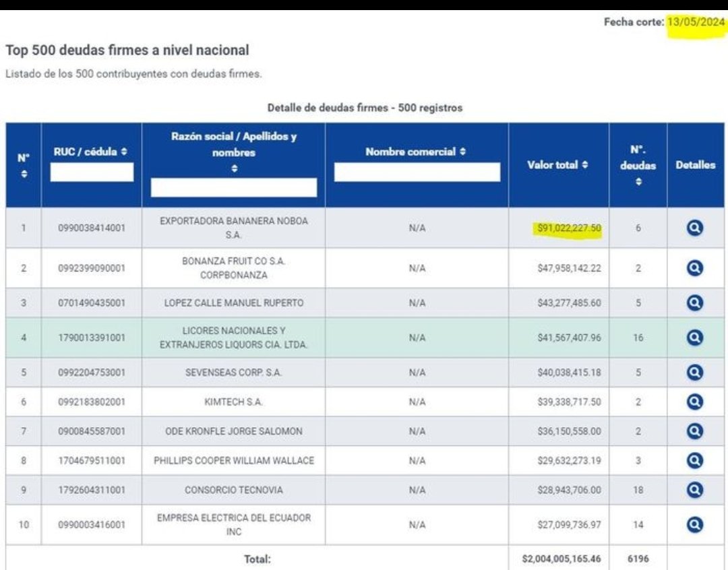Image resolution: width=728 pixels, height=570 pixels.
Task: Select RUC 0992399090001 cell
Action: [x=92, y=268]
